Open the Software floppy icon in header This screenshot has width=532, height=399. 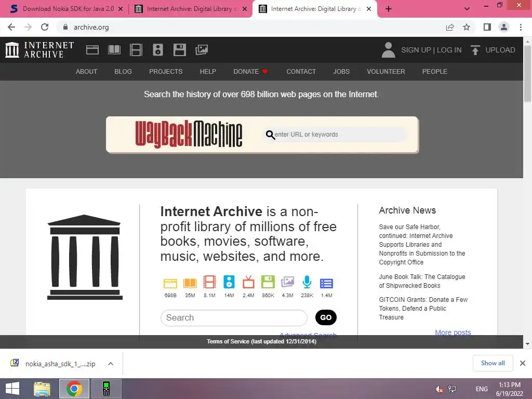click(179, 50)
